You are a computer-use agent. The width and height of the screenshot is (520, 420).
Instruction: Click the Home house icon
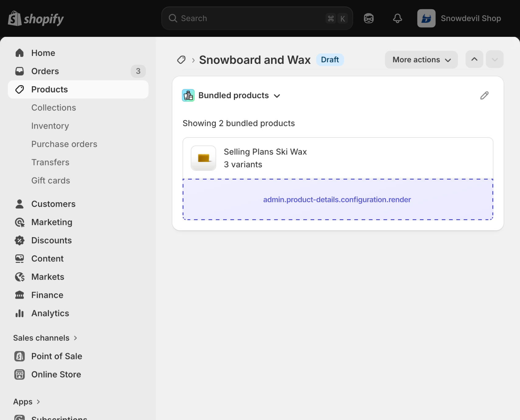point(20,53)
